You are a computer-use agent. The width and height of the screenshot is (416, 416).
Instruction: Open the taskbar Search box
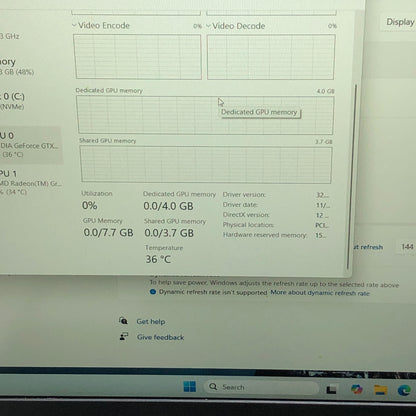coord(261,387)
